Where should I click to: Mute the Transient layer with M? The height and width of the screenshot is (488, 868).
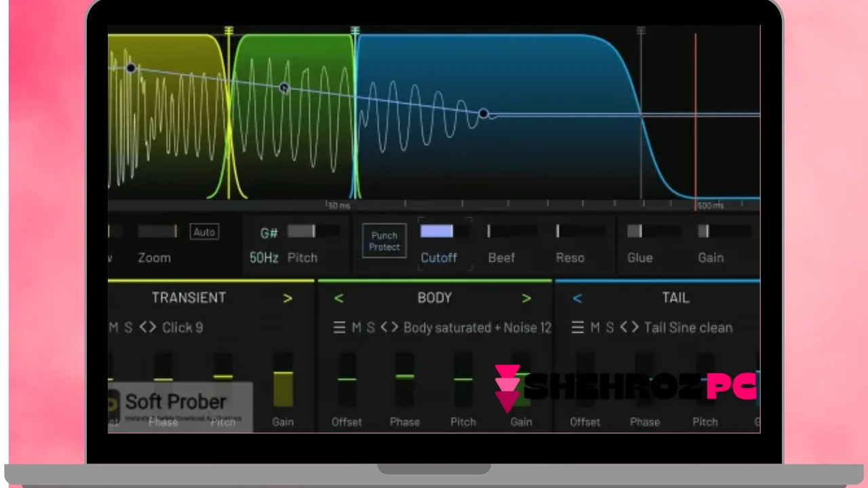(113, 328)
